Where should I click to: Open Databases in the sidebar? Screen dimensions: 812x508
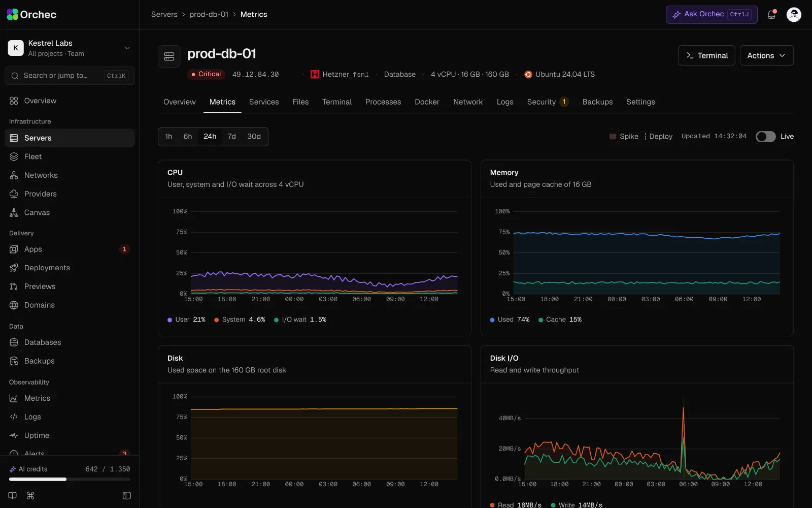click(x=70, y=342)
